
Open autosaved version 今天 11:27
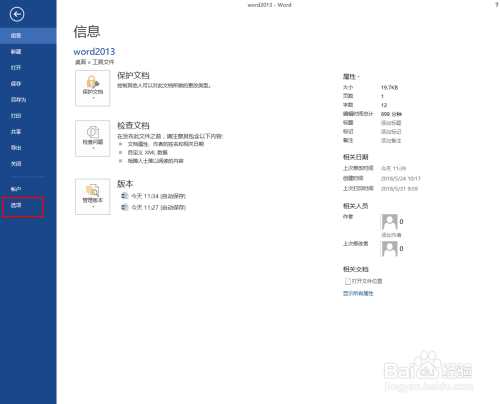tap(153, 207)
